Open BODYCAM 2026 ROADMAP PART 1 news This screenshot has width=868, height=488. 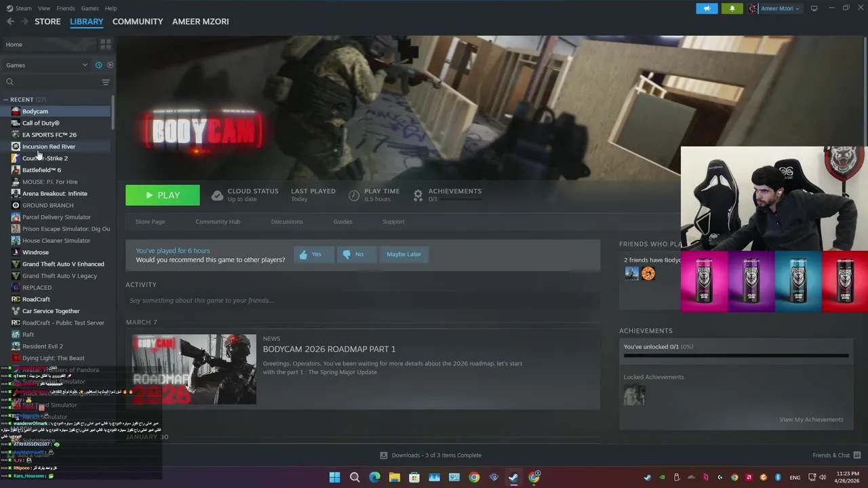(x=329, y=349)
